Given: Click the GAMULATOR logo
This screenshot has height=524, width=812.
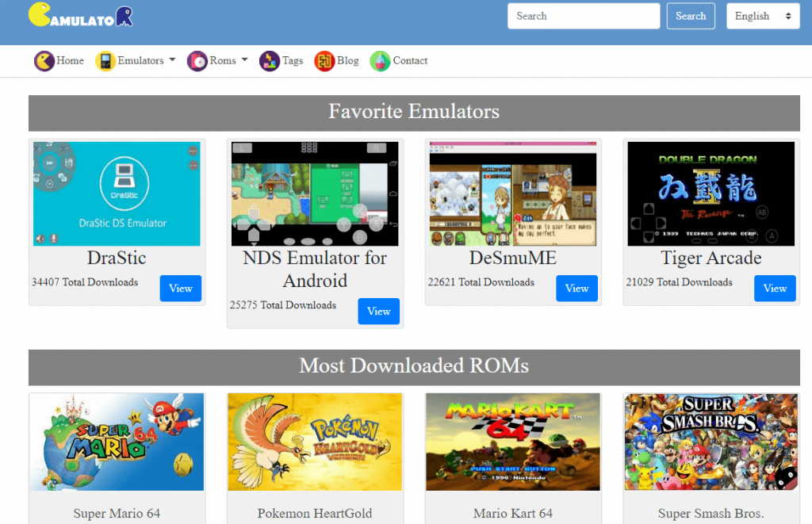Looking at the screenshot, I should click(x=79, y=16).
